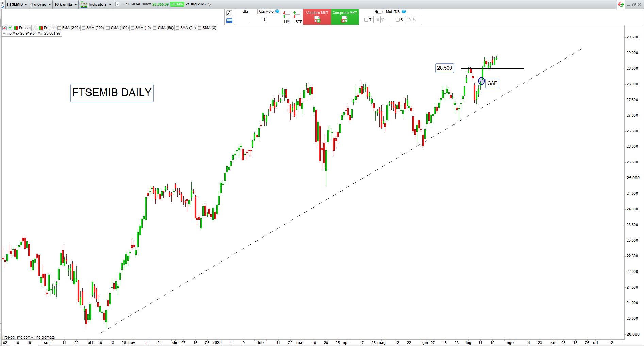Click the red-green trading arrows icon
This screenshot has width=644, height=346.
(621, 4)
